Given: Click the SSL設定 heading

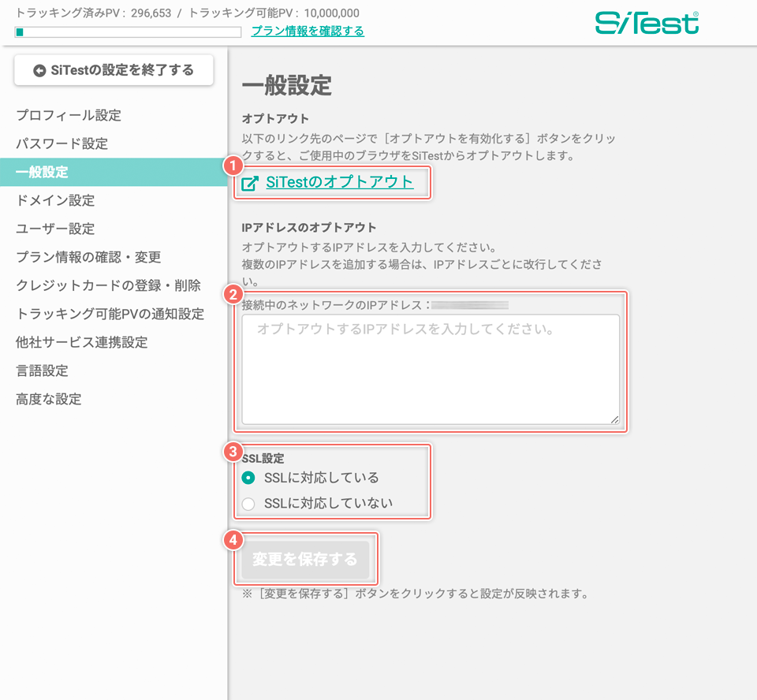Looking at the screenshot, I should click(263, 458).
